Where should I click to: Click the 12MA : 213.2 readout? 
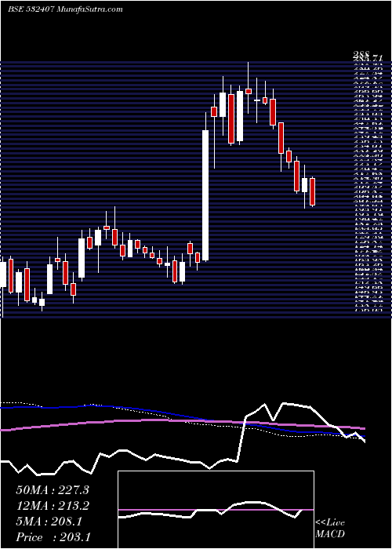53,506
